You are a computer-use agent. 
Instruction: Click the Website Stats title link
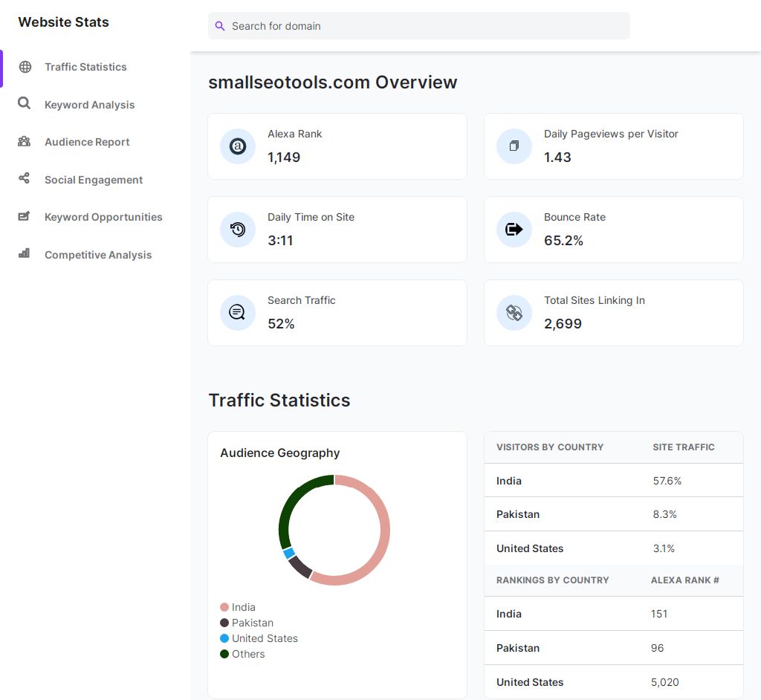point(63,22)
